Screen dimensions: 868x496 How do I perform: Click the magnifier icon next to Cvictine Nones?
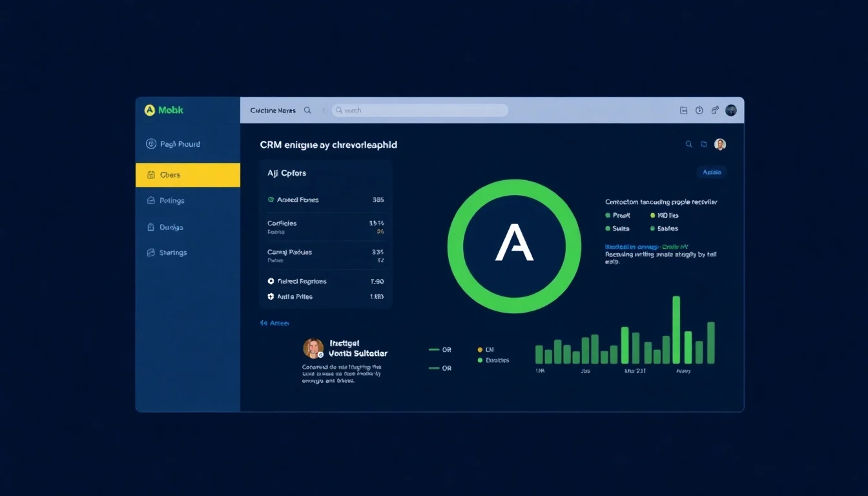[307, 110]
